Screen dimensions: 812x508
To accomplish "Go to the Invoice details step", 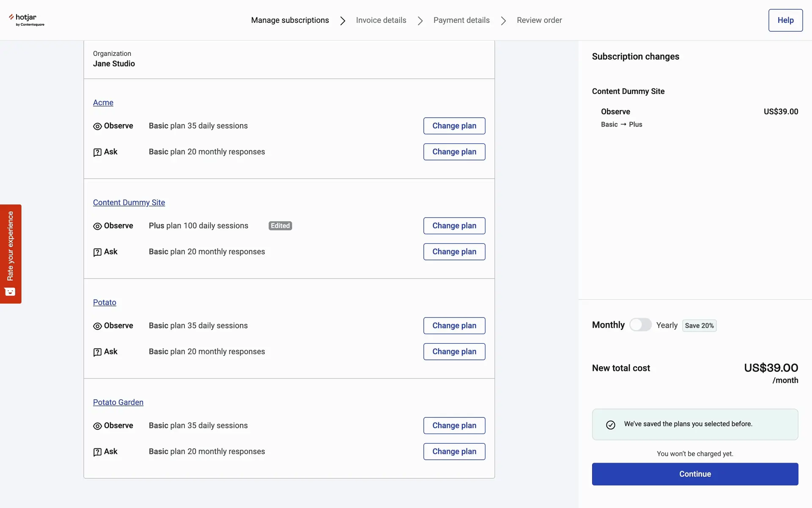I will 381,20.
